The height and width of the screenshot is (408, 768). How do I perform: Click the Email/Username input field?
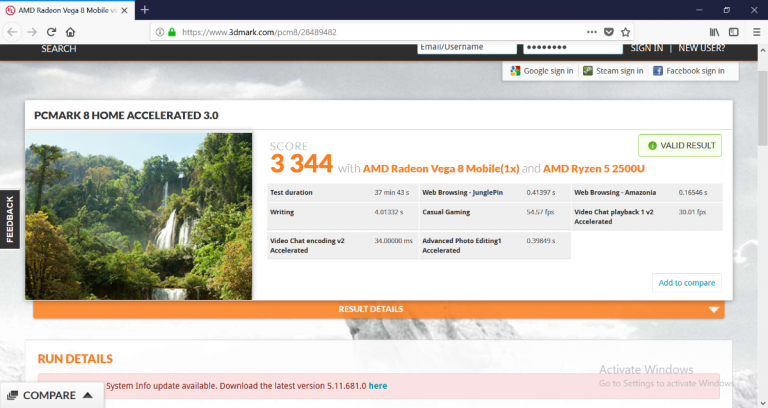tap(466, 47)
